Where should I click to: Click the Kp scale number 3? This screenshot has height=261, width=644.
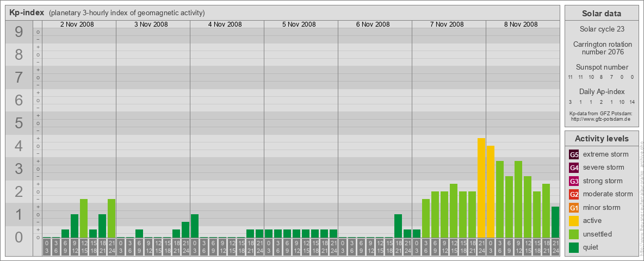19,169
